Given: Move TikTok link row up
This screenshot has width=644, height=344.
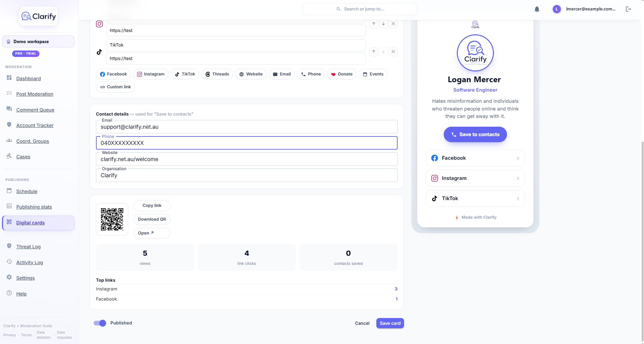Looking at the screenshot, I should (x=374, y=52).
